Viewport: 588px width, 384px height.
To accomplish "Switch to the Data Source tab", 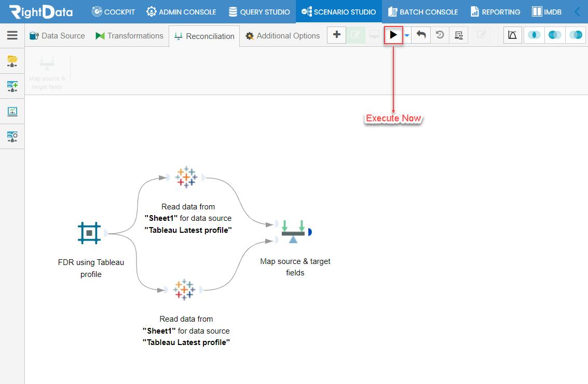I will tap(58, 36).
